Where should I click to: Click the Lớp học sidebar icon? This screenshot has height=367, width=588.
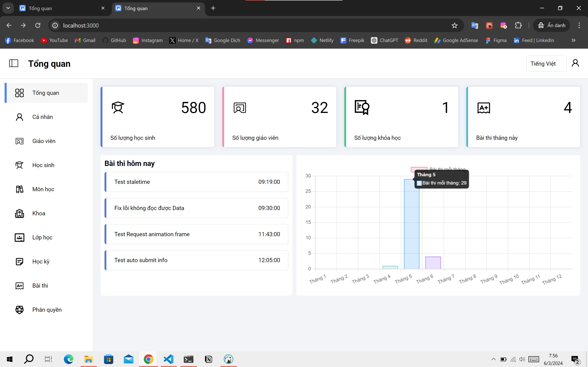point(20,237)
